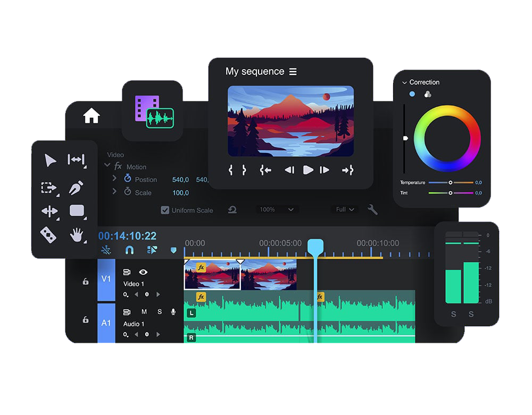Open the My sequence hamburger menu
532x415 pixels.
pos(293,72)
